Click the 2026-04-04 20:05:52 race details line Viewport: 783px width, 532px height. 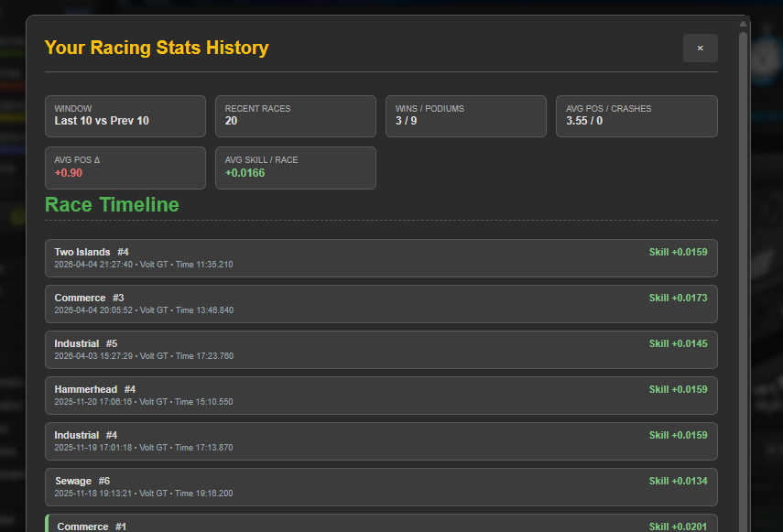pyautogui.click(x=144, y=310)
